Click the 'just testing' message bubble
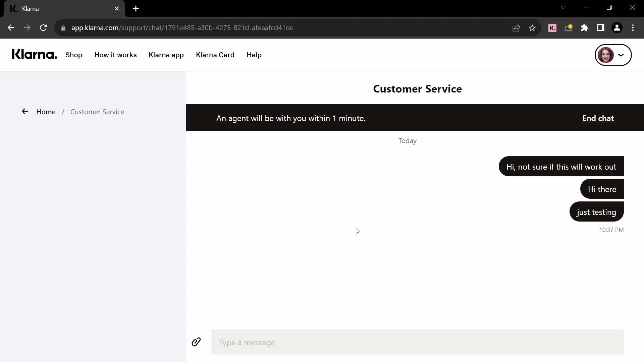 597,212
